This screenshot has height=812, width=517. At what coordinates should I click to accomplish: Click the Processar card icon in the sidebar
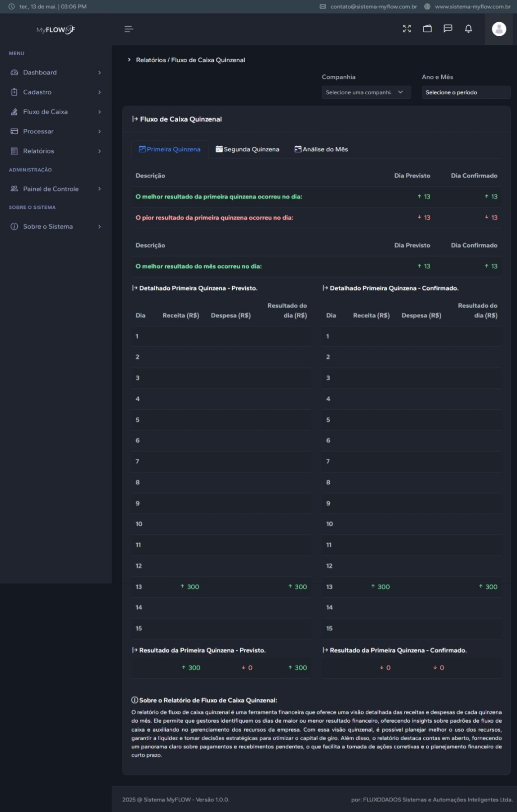pos(14,131)
